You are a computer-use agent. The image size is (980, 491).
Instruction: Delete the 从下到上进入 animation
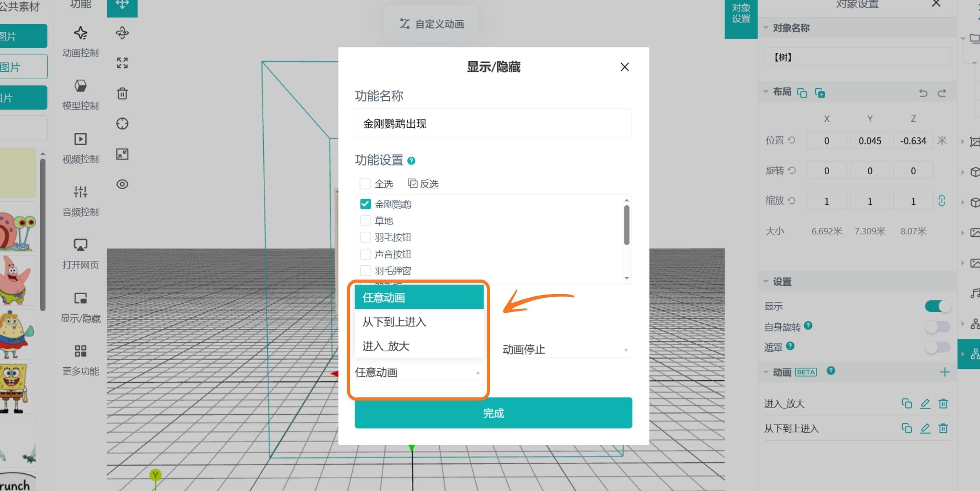943,428
